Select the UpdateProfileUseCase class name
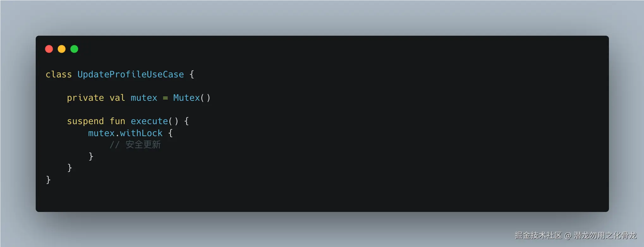This screenshot has width=644, height=247. [x=131, y=75]
